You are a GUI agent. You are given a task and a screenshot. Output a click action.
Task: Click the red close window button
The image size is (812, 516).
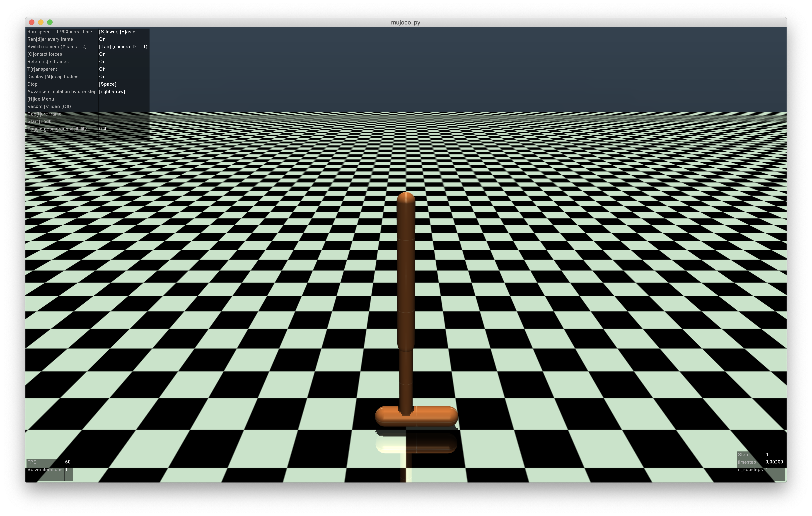(32, 22)
